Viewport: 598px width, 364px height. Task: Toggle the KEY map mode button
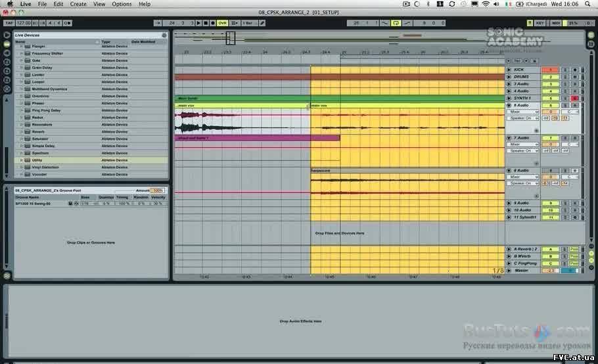tap(540, 23)
